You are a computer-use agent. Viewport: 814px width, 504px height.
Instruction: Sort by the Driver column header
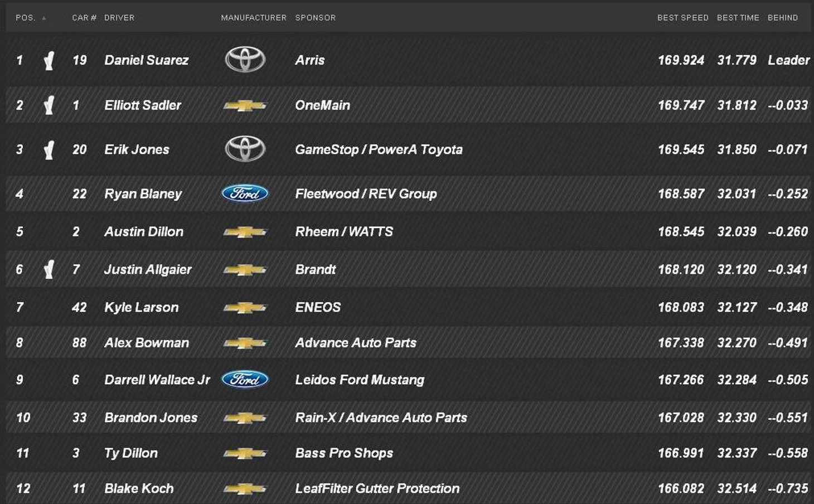click(x=119, y=18)
